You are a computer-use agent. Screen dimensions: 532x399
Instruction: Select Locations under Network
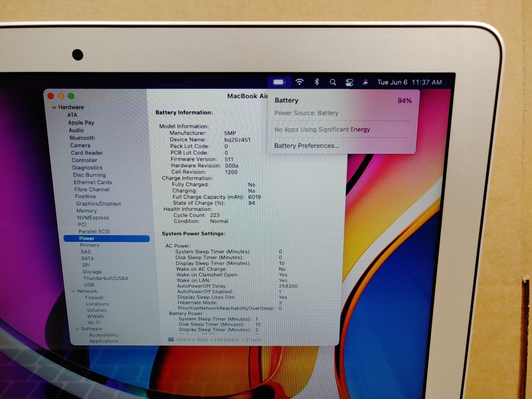tap(97, 304)
